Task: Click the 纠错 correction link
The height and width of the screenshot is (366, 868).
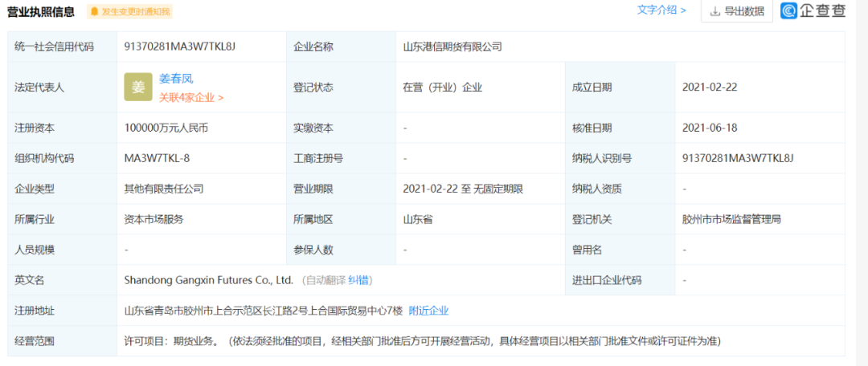Action: [358, 280]
